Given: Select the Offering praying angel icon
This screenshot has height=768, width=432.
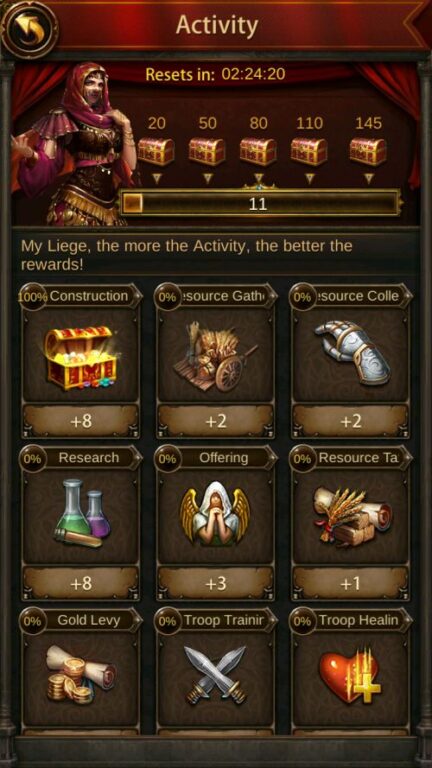Looking at the screenshot, I should tap(215, 513).
